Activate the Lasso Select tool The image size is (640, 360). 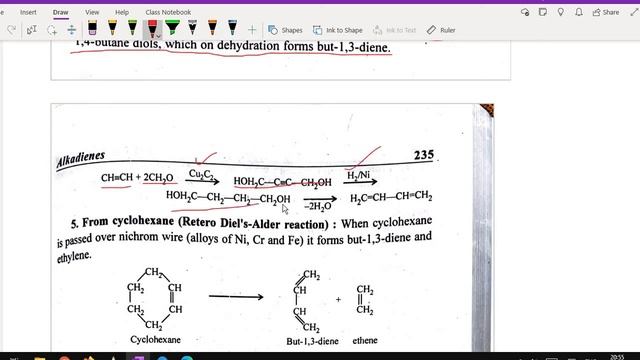[52, 30]
